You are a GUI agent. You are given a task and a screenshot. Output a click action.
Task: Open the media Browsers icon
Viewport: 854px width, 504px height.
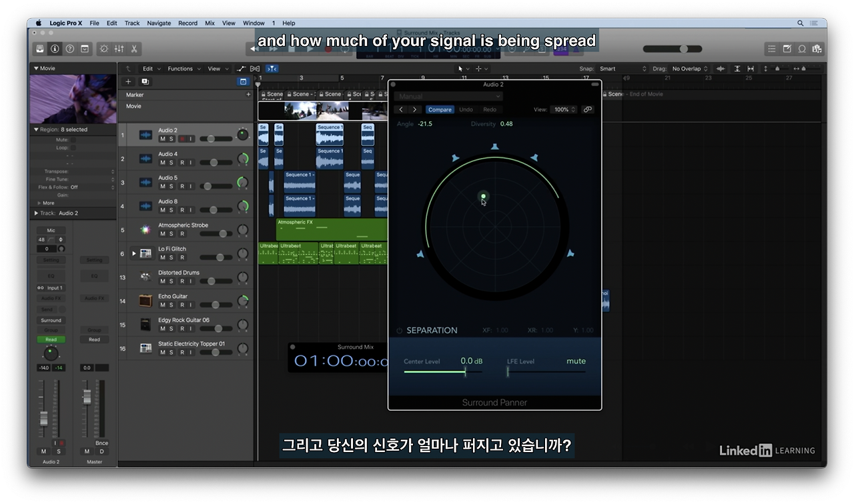point(817,49)
